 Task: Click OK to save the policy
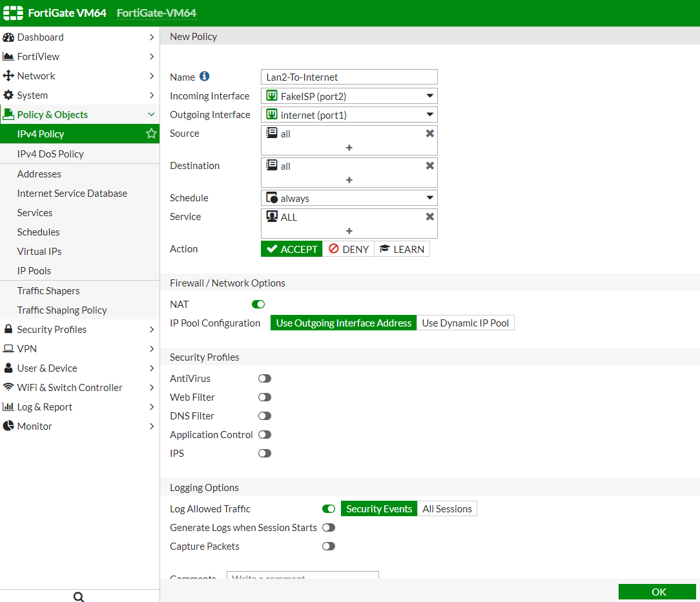pos(657,592)
